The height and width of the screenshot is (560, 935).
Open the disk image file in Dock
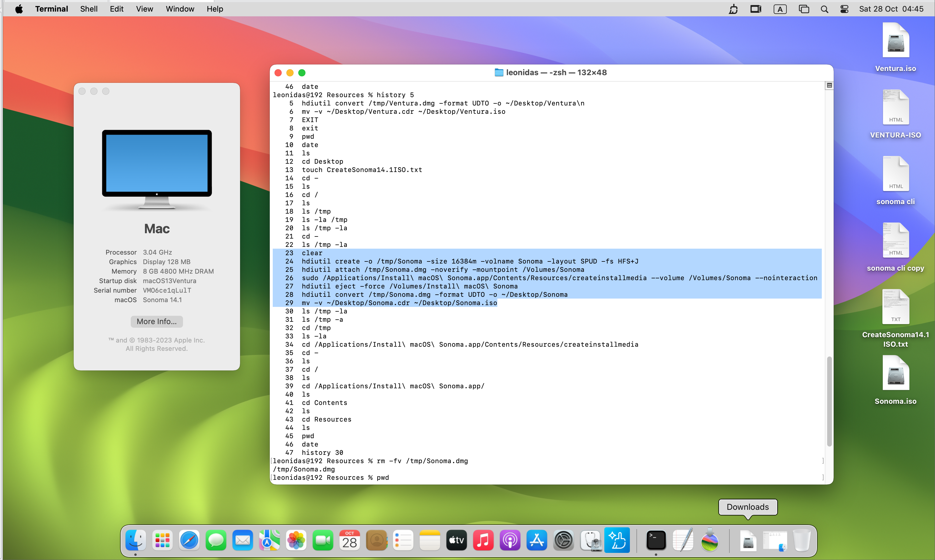click(x=748, y=541)
